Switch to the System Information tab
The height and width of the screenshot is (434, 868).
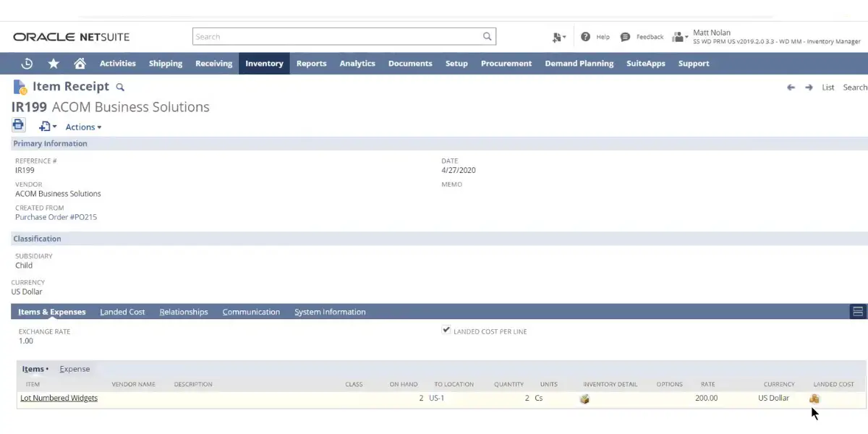tap(330, 312)
